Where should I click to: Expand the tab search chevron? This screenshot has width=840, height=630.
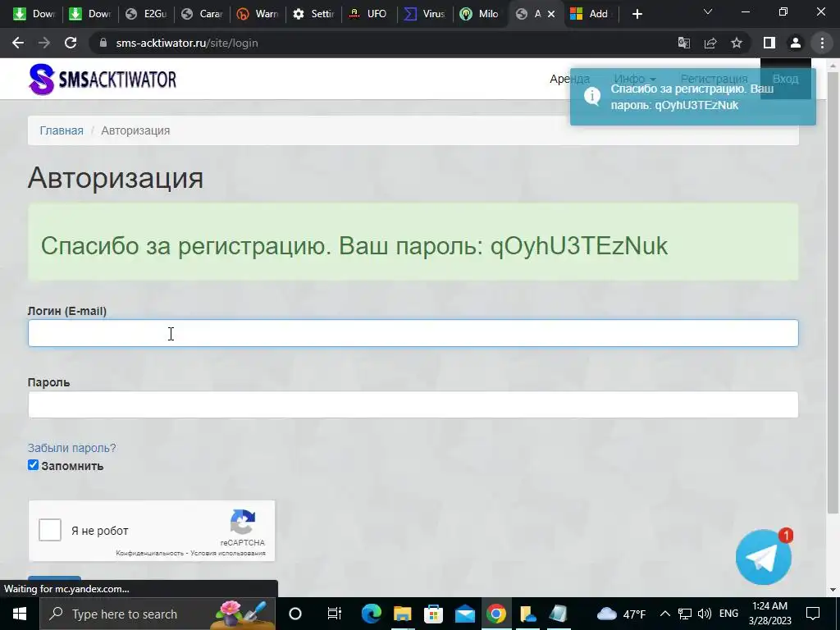coord(708,11)
